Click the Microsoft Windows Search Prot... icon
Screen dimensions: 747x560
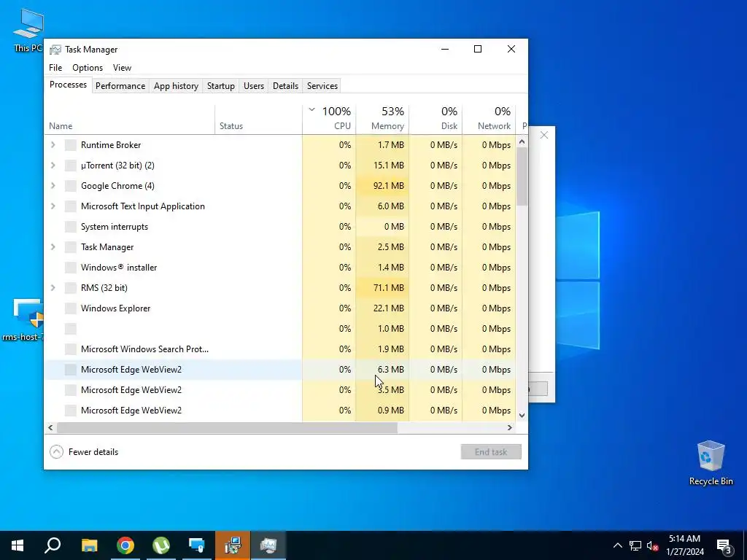coord(71,349)
